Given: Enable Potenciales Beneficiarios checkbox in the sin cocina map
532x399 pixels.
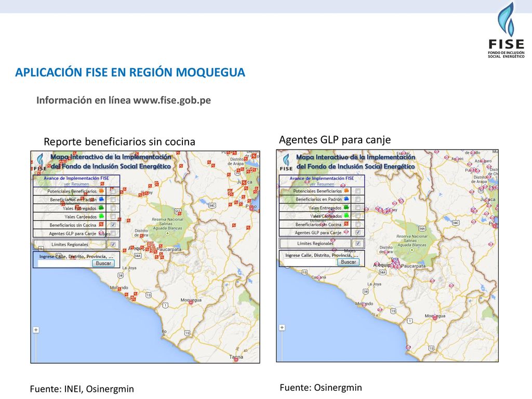Looking at the screenshot, I should coord(113,191).
